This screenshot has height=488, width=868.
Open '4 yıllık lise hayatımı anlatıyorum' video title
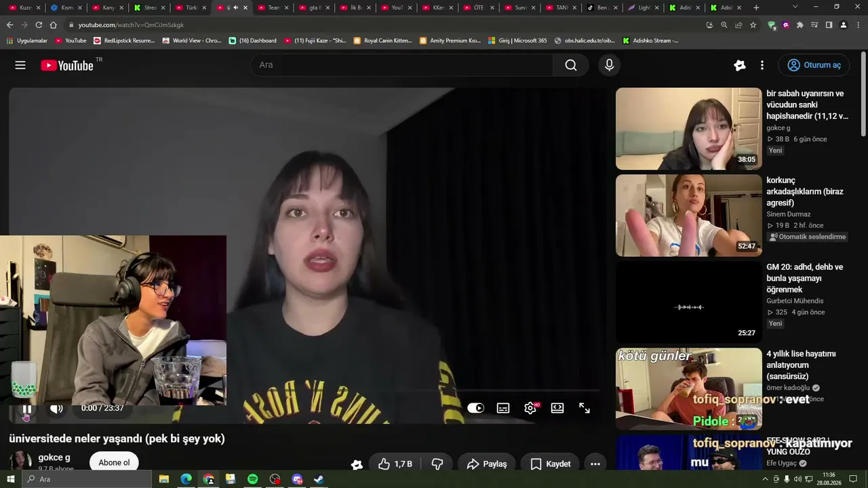point(802,365)
